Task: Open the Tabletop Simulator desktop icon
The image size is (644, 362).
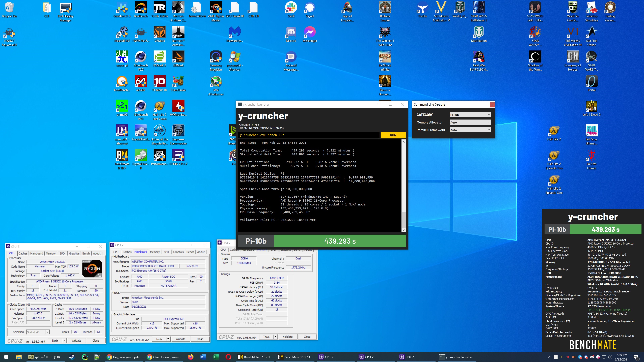Action: tap(591, 12)
